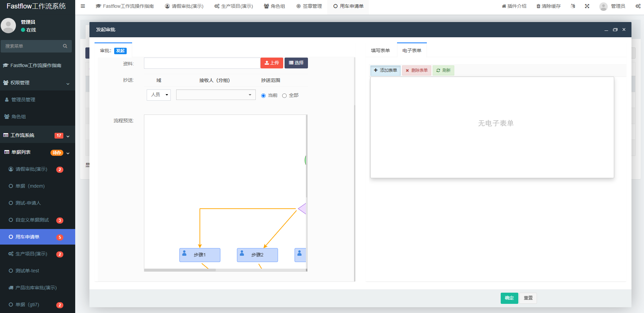Viewport: 644px width, 313px height.
Task: Click the 选择 file select button
Action: click(x=296, y=63)
